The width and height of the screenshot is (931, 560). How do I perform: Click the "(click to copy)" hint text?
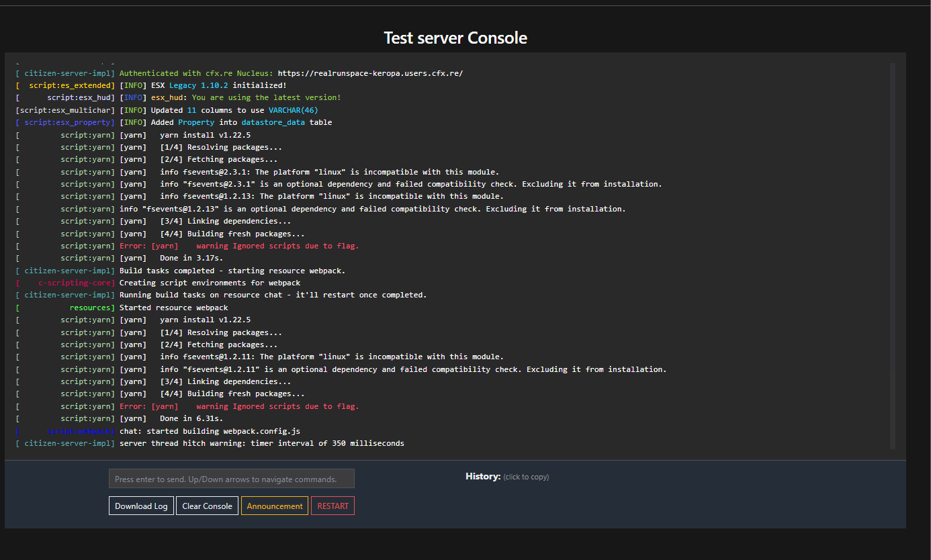[x=526, y=477]
